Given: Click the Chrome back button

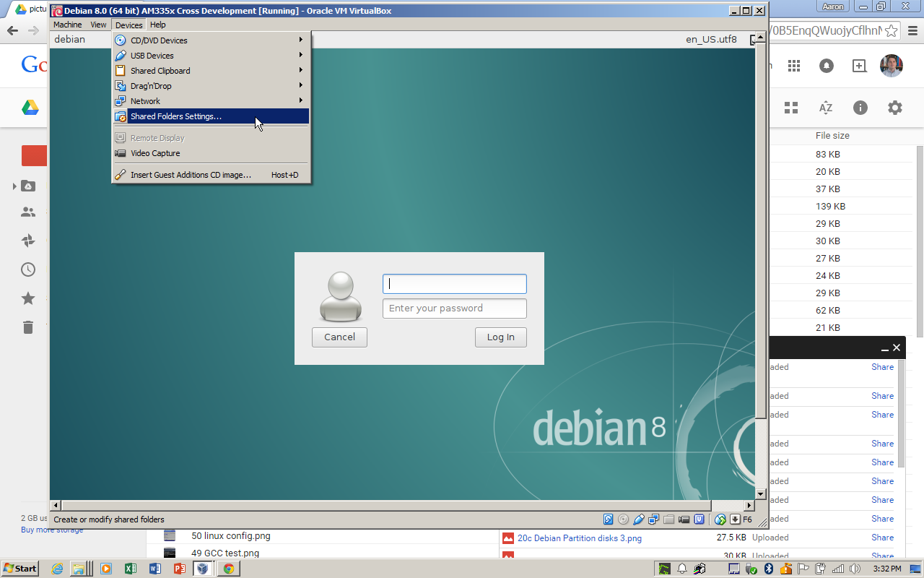Looking at the screenshot, I should 12,30.
